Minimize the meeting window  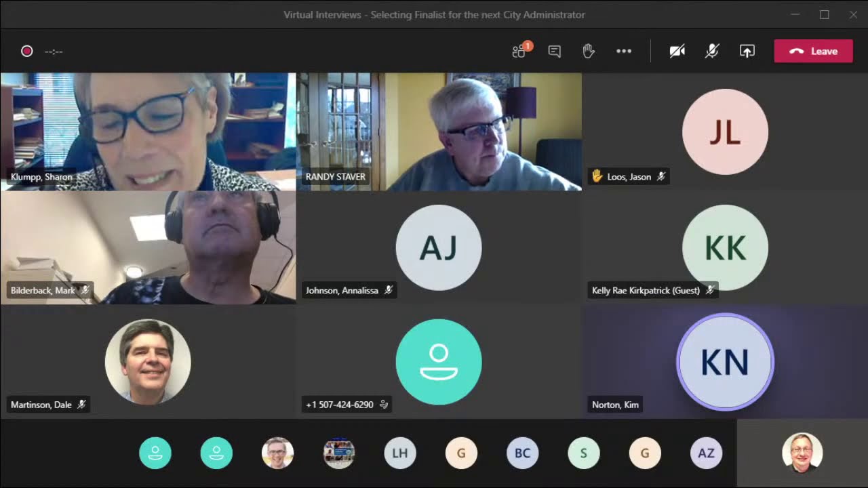(x=795, y=14)
